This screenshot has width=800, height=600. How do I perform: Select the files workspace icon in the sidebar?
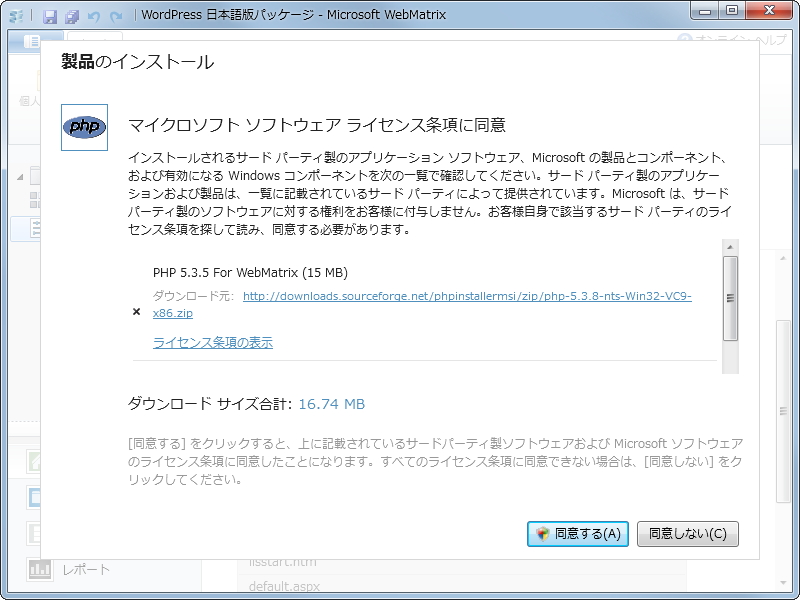pos(32,532)
